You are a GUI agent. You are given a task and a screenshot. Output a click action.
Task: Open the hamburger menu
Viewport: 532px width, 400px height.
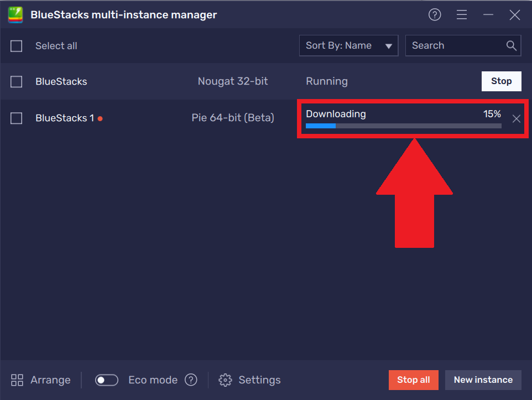[x=462, y=14]
